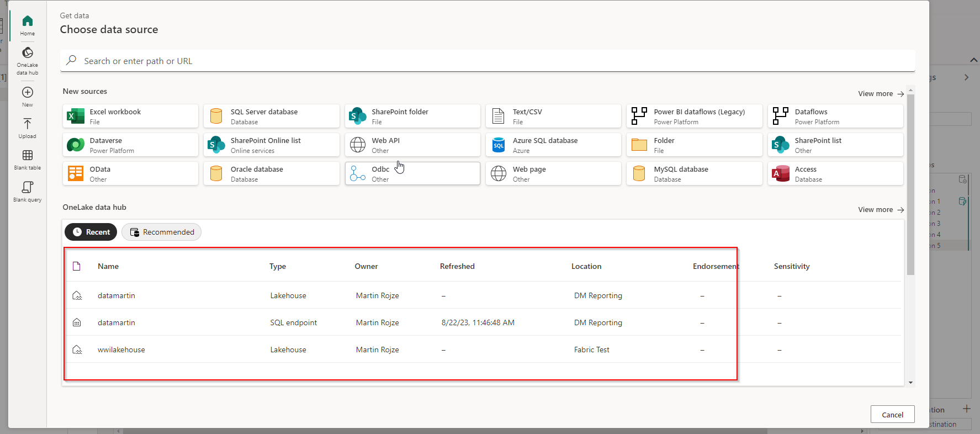The image size is (980, 434).
Task: Sort by the Sensitivity column header
Action: tap(792, 266)
